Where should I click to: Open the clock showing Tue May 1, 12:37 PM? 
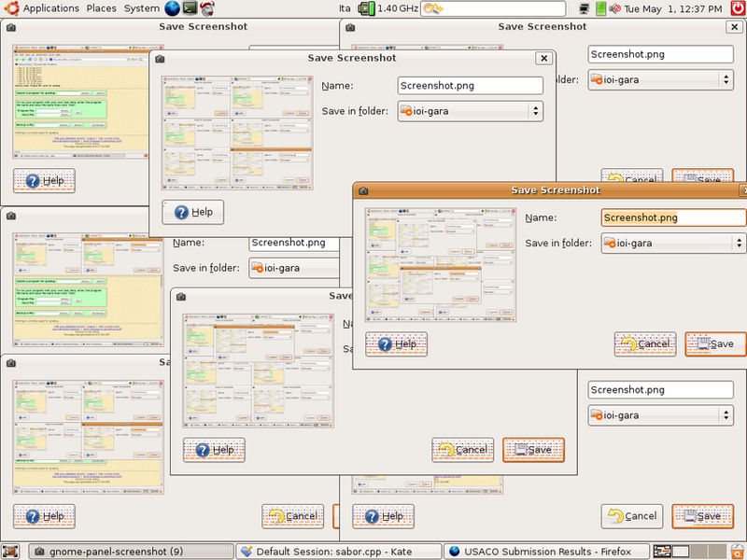point(672,8)
